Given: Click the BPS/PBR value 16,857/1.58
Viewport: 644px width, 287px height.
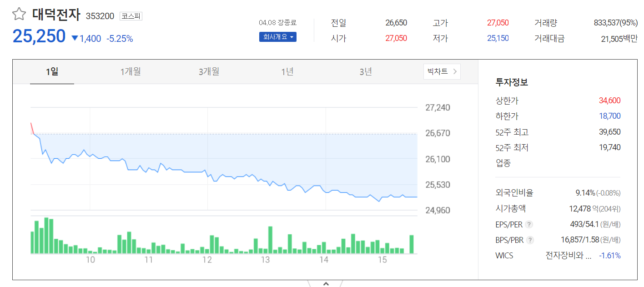Looking at the screenshot, I should click(580, 240).
